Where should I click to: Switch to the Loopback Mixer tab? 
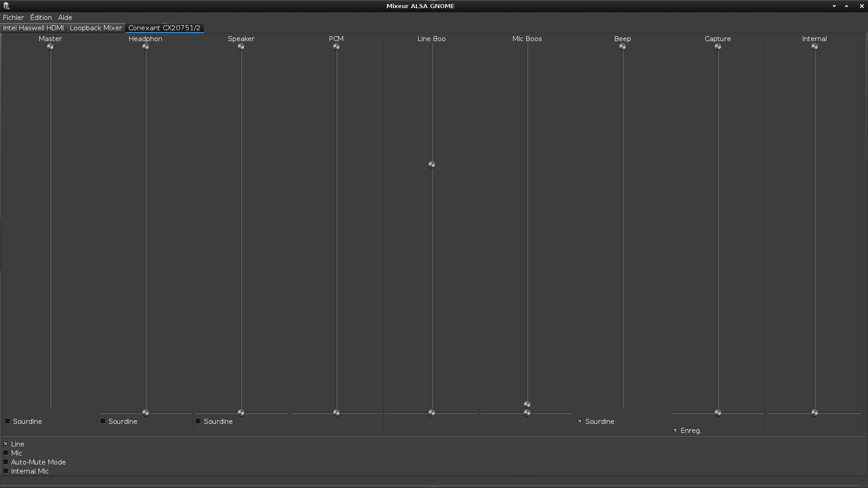click(96, 28)
